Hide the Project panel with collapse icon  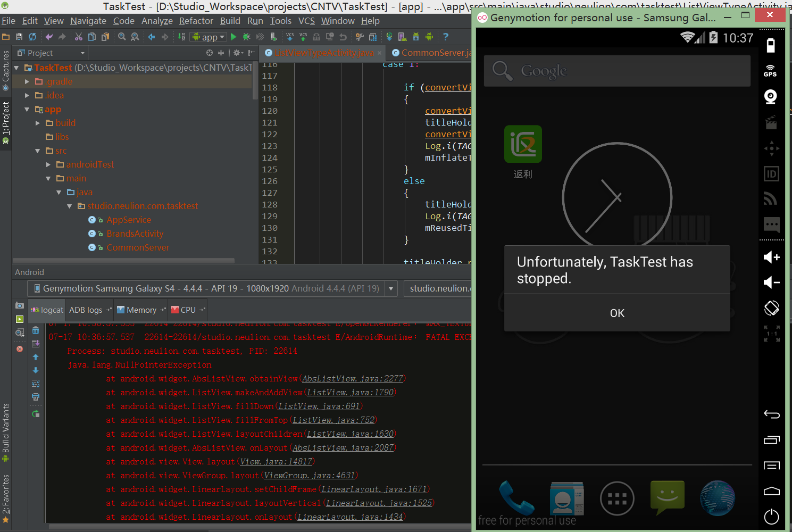251,53
